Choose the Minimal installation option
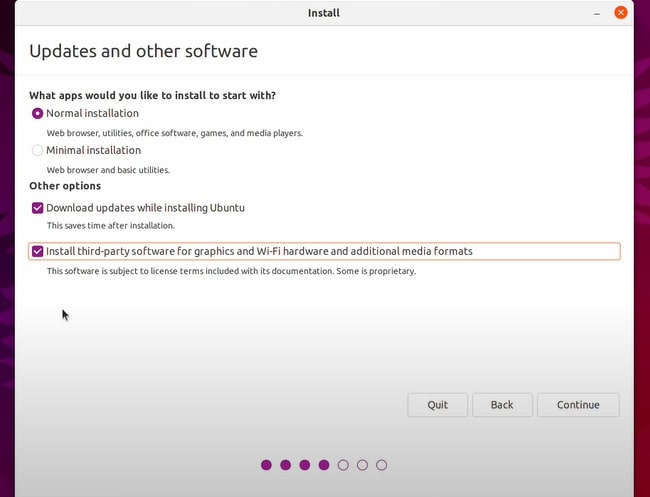 tap(37, 150)
